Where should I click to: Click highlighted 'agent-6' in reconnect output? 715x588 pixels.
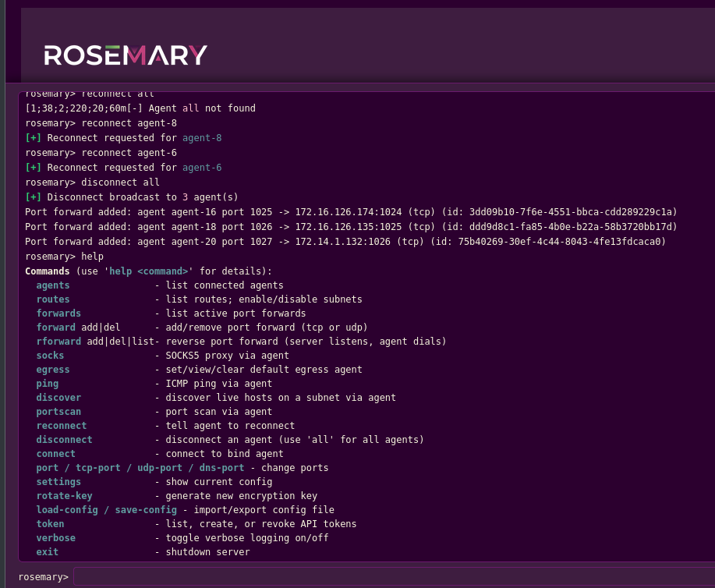click(202, 168)
